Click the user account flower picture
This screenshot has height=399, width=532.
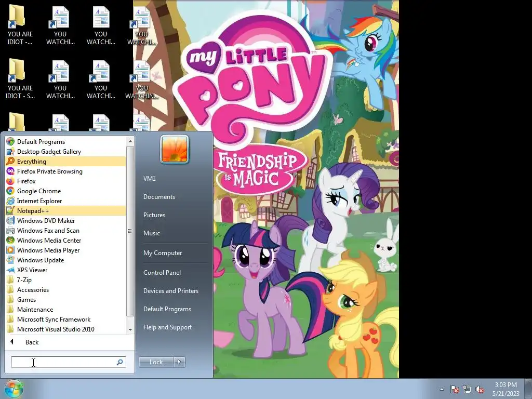(x=175, y=149)
